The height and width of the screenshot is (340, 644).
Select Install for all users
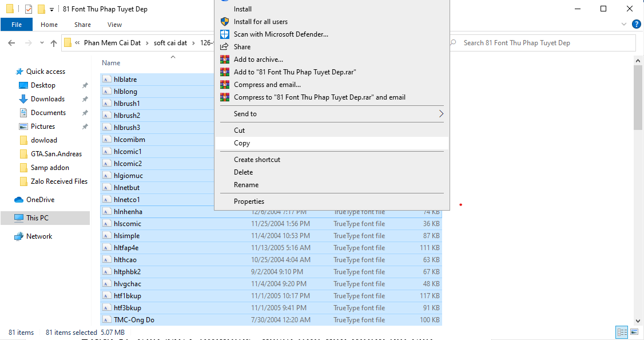(260, 22)
